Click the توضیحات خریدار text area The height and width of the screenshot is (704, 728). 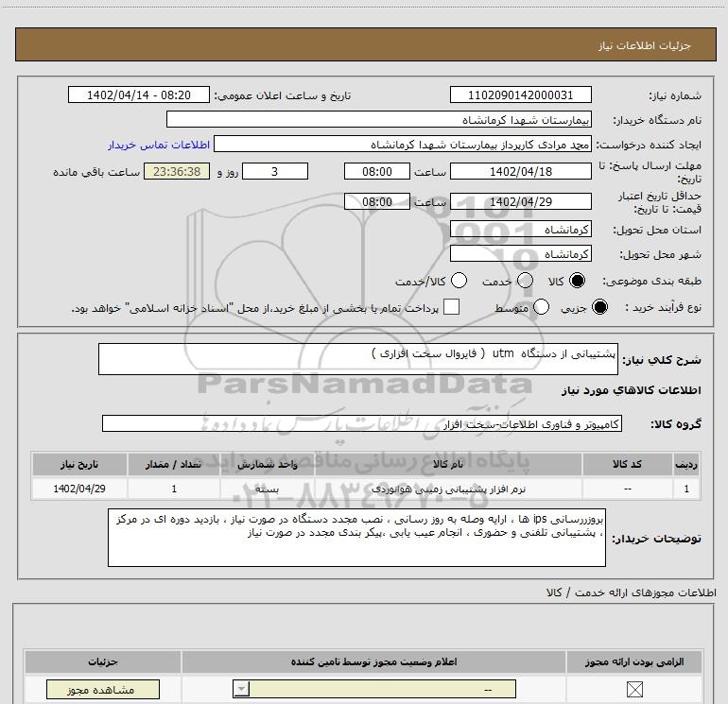(x=356, y=538)
